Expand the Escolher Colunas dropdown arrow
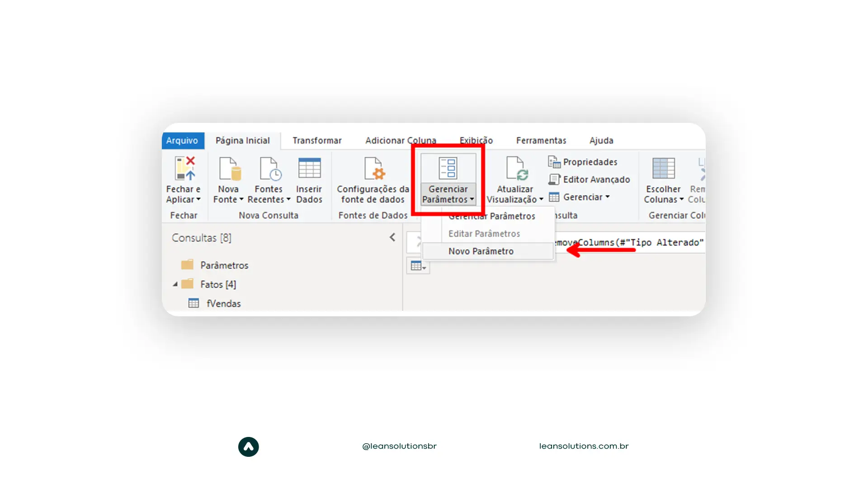 click(x=682, y=199)
